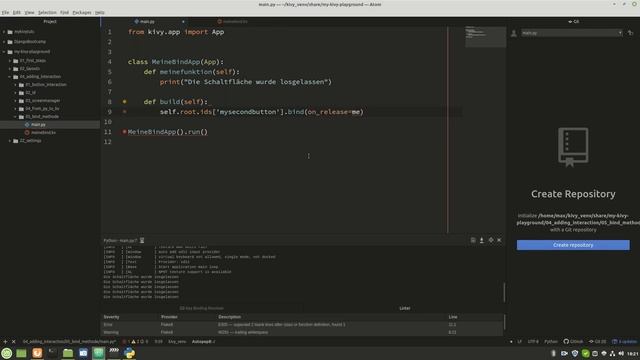This screenshot has height=360, width=640.
Task: Click line number 4 in the gutter
Action: pos(109,62)
